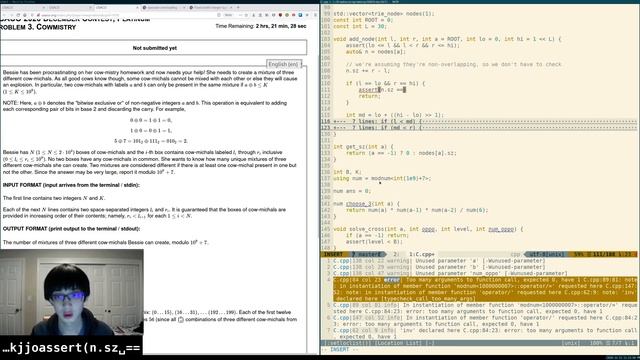Click the num ans = 0 line
This screenshot has height=360, width=640.
coord(352,191)
